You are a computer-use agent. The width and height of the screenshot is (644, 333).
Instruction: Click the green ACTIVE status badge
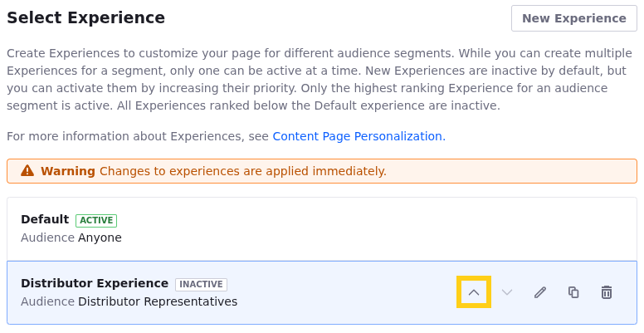96,220
